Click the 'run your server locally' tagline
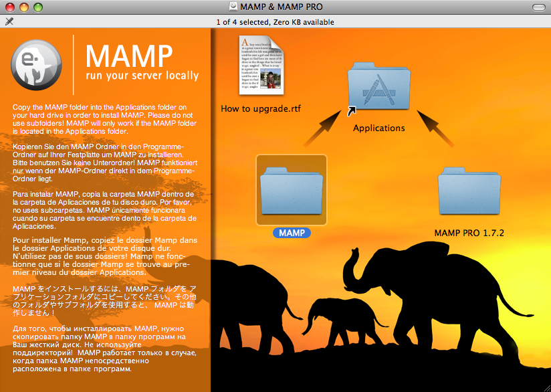 pos(142,76)
